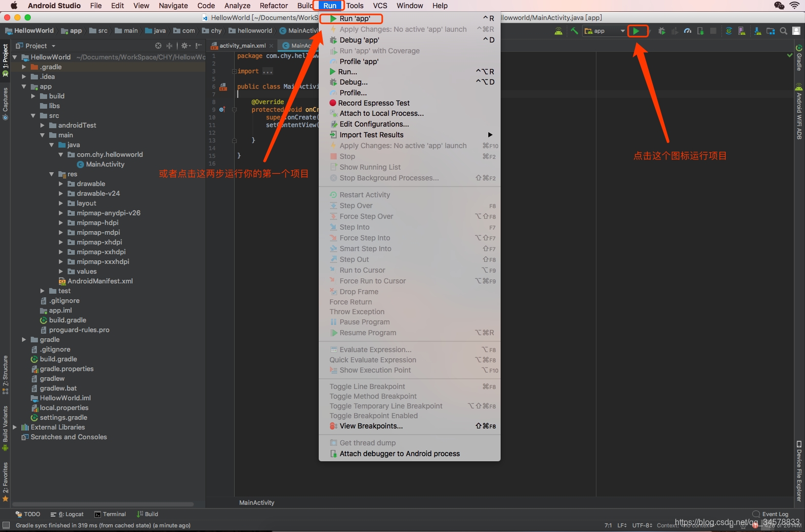Viewport: 805px width, 532px height.
Task: Click the Build tool window button at bottom
Action: (x=148, y=514)
